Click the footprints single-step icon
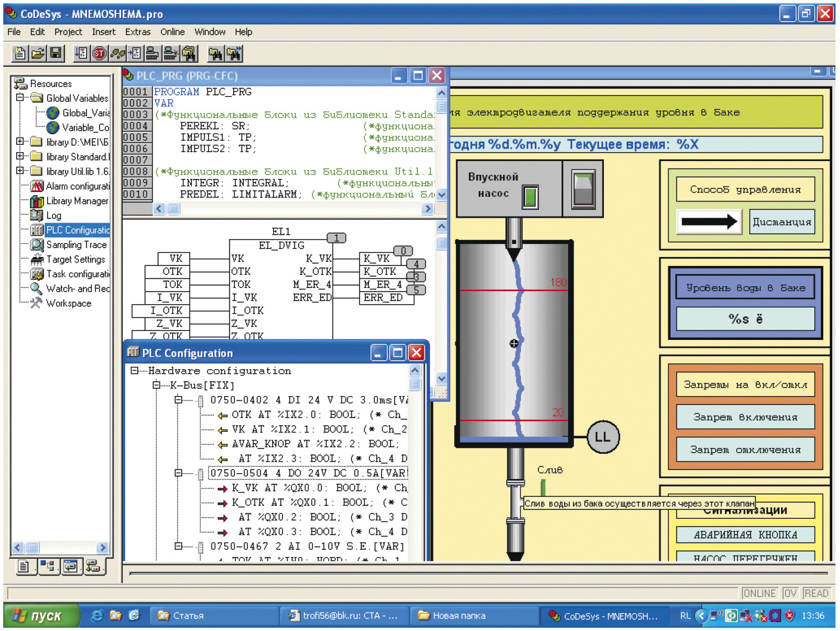 tap(117, 54)
